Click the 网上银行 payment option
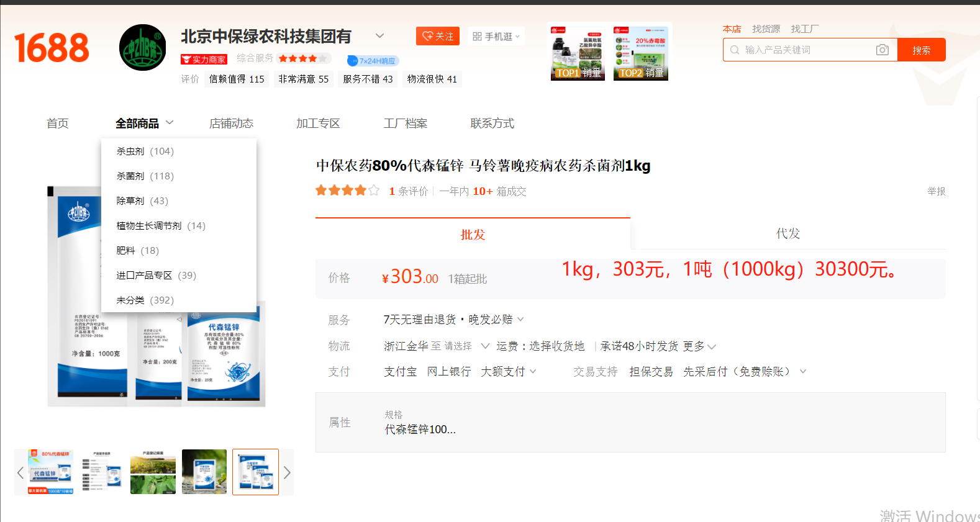This screenshot has width=980, height=522. click(x=449, y=371)
